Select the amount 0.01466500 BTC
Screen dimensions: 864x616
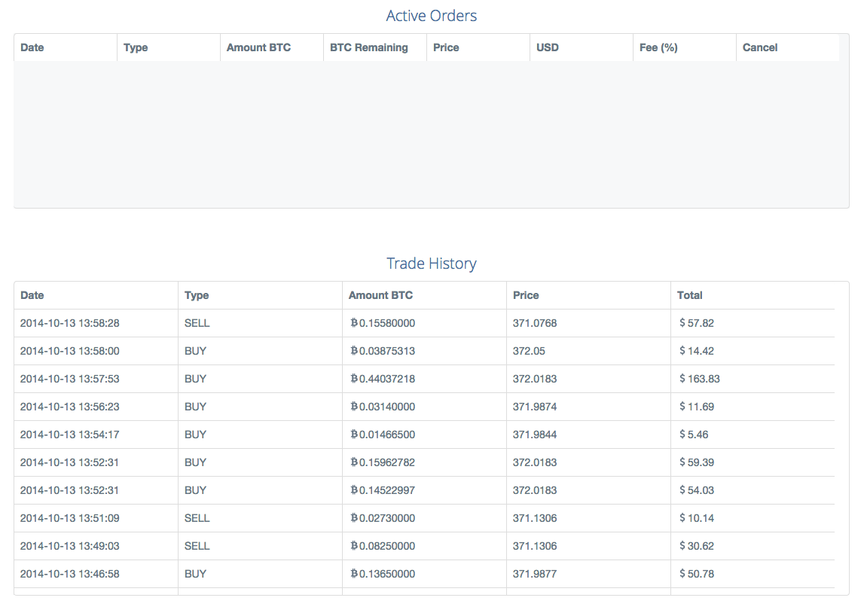pos(383,435)
